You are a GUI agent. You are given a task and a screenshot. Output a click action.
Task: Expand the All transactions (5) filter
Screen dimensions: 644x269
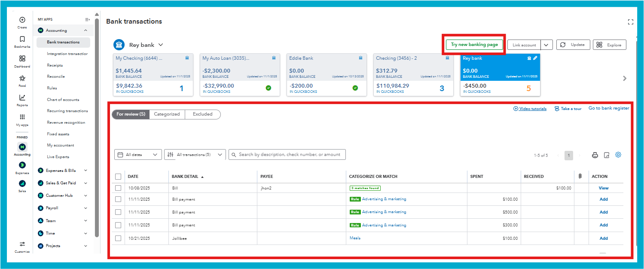pos(195,155)
